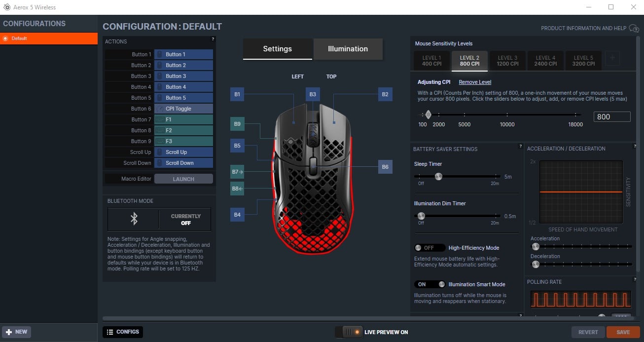
Task: Click the Bluetooth icon in Bluetooth Mode
Action: click(x=134, y=219)
